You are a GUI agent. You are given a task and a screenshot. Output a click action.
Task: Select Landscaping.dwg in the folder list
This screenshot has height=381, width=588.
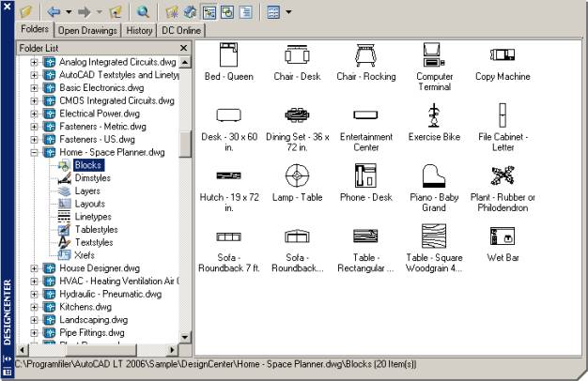tap(93, 320)
